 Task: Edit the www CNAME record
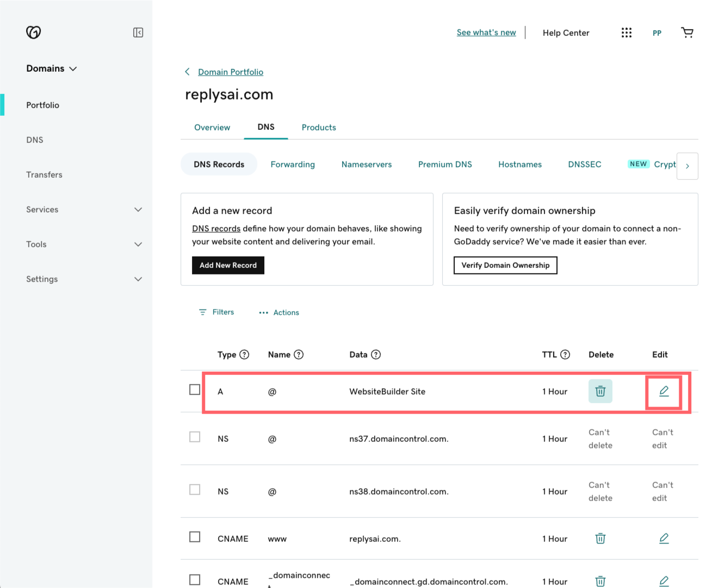[x=664, y=539]
